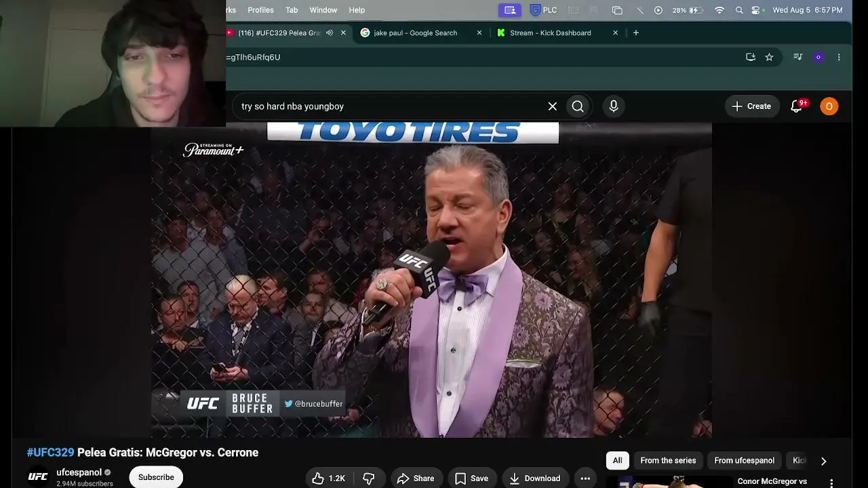The height and width of the screenshot is (488, 868).
Task: Close the jake paul Google Search tab
Action: (x=479, y=33)
